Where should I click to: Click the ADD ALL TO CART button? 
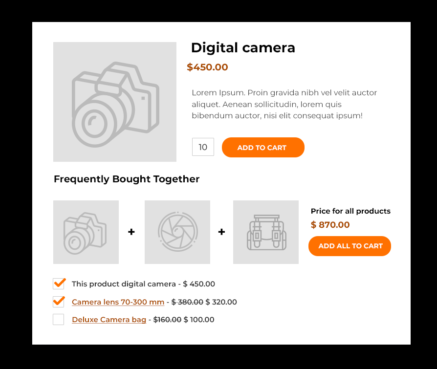point(350,246)
